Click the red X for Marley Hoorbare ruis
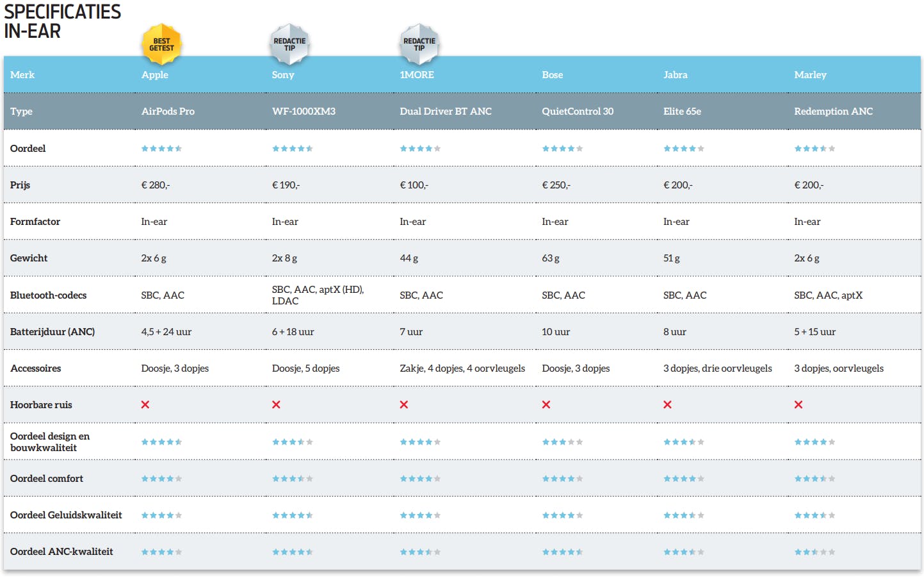The image size is (924, 578). coord(798,405)
